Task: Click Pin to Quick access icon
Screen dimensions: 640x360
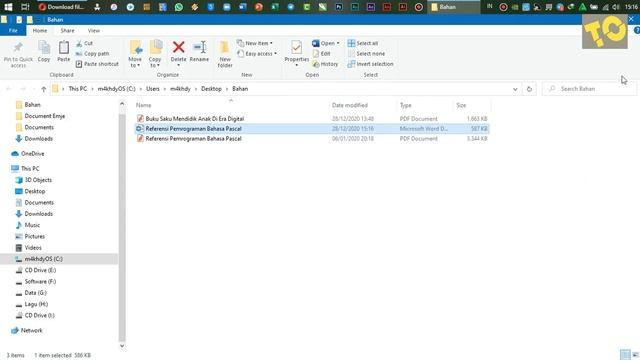Action: pos(18,54)
